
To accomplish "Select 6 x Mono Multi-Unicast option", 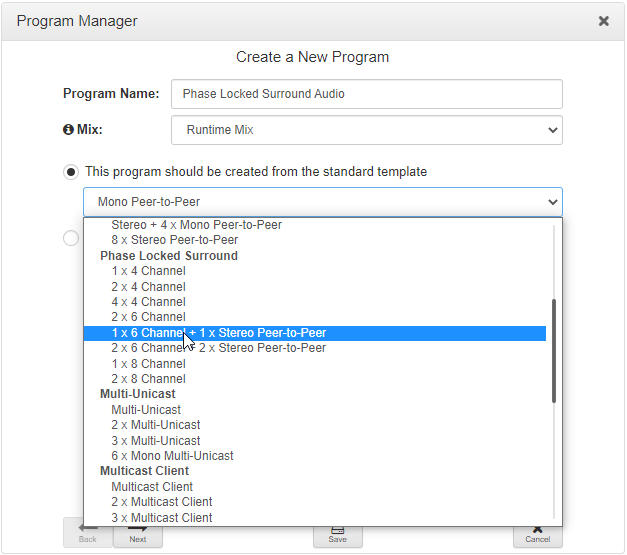I will (x=172, y=456).
